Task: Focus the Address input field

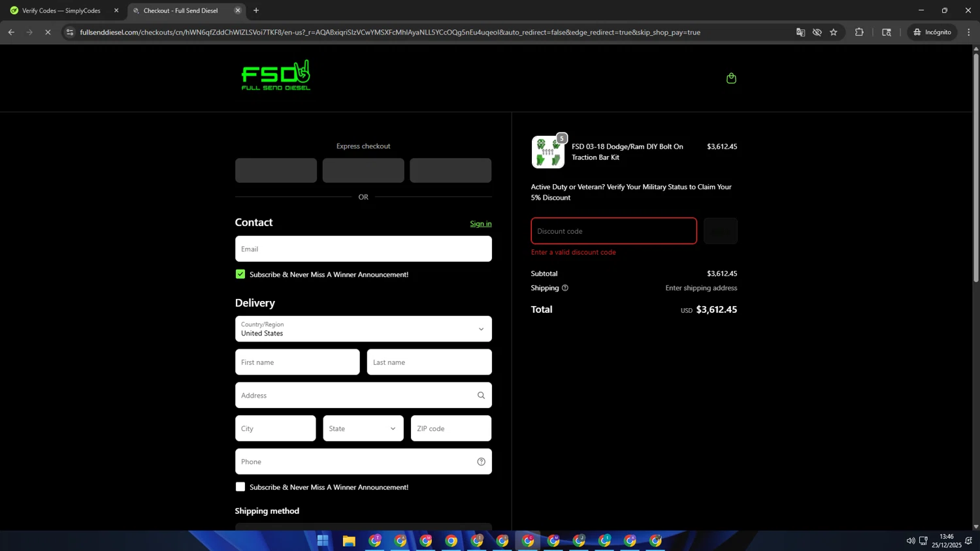Action: click(363, 396)
